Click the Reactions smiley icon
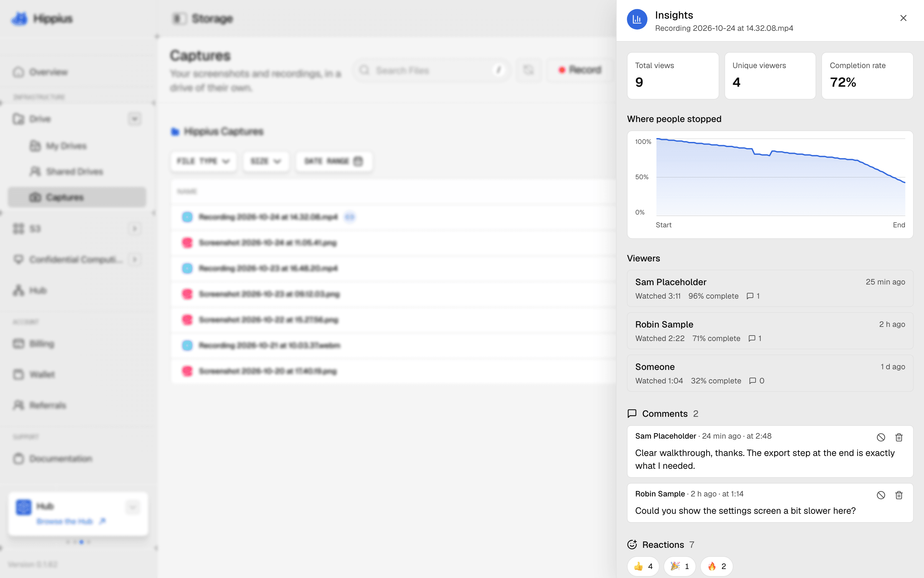Screen dimensions: 924x578 pyautogui.click(x=632, y=544)
